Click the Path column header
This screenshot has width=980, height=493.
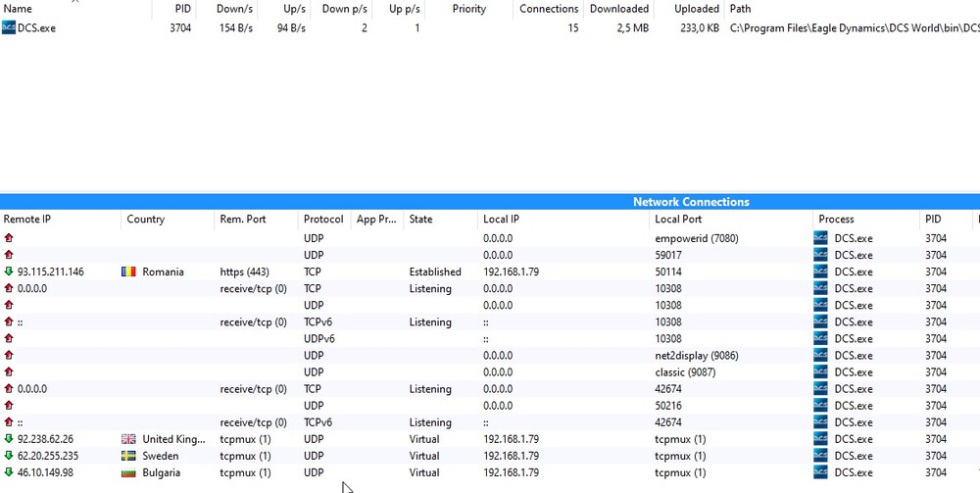[740, 9]
